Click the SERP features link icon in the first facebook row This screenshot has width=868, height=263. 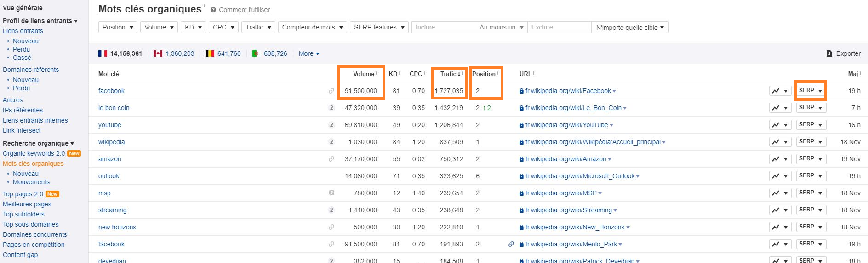pyautogui.click(x=331, y=91)
